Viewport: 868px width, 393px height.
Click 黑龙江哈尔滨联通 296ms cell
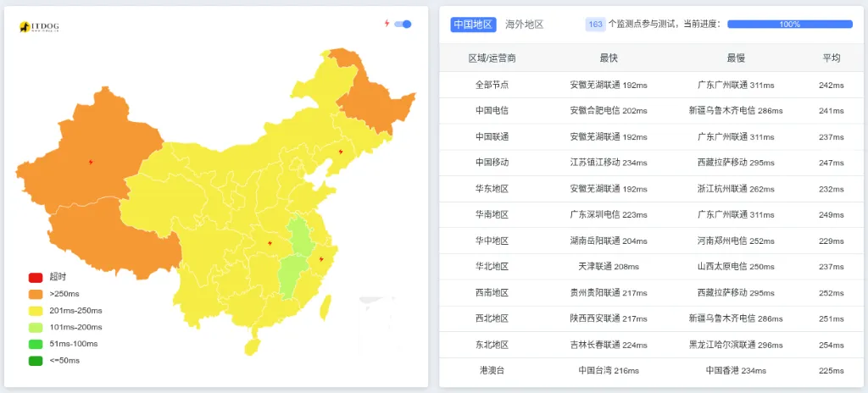pyautogui.click(x=736, y=345)
